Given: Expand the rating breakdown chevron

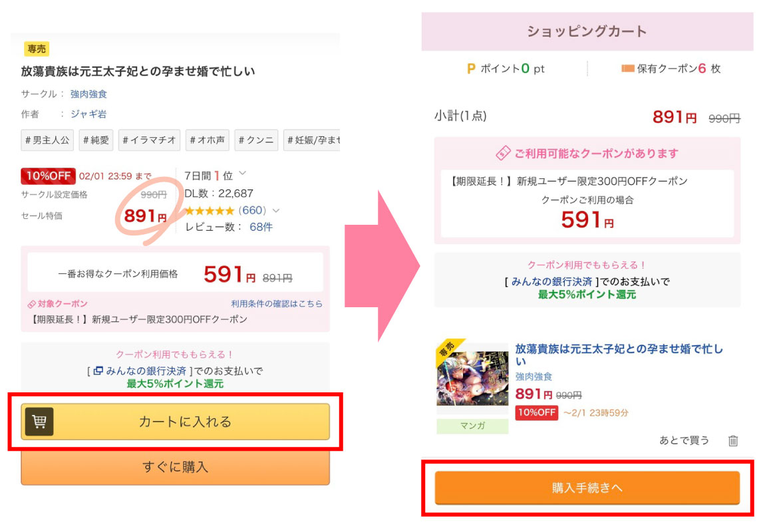Looking at the screenshot, I should pos(276,211).
